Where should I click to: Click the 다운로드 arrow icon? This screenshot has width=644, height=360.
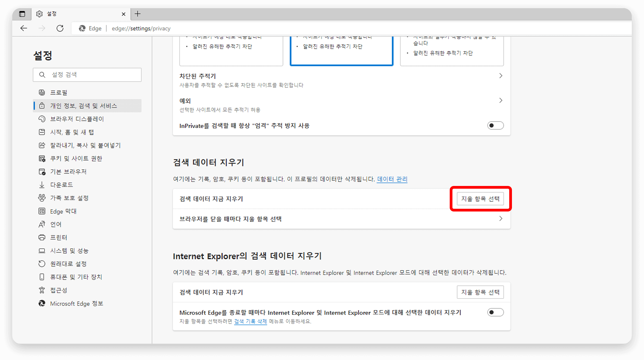[42, 185]
